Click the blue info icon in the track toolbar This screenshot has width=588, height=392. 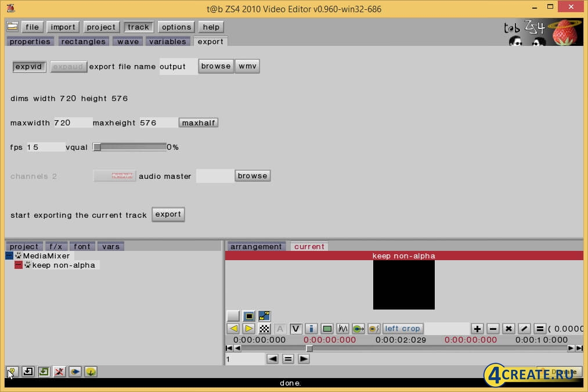(311, 328)
